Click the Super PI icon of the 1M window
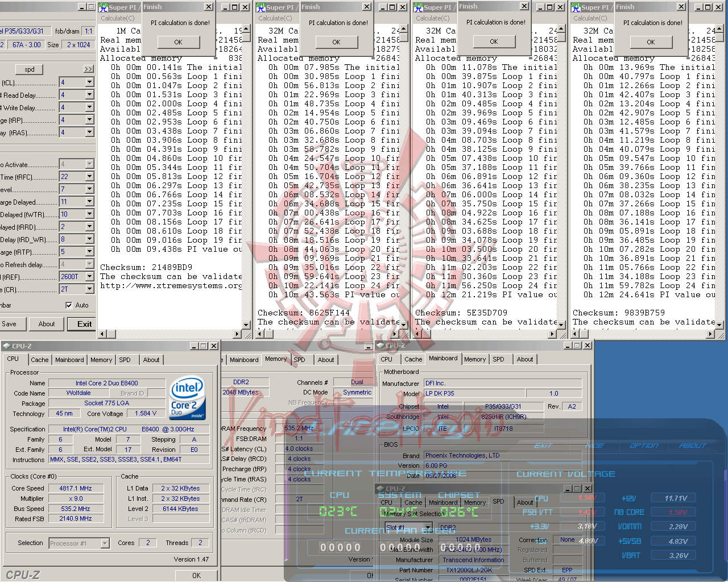The image size is (728, 582). tap(103, 7)
